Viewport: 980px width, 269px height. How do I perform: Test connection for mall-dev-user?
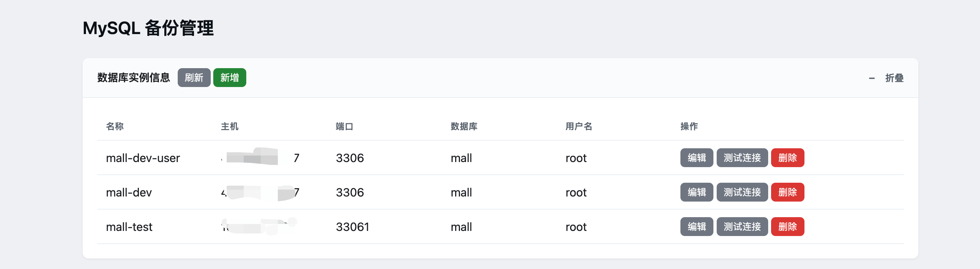tap(742, 158)
